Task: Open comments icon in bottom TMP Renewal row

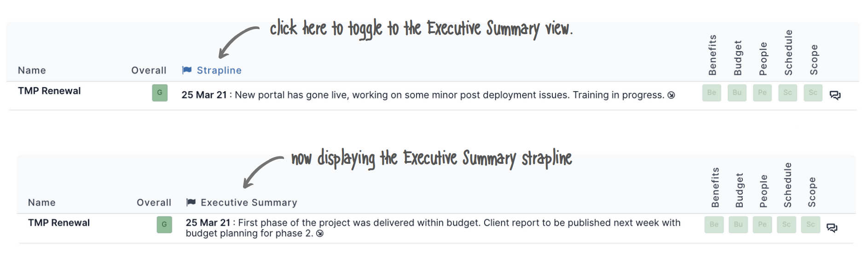Action: (x=832, y=228)
